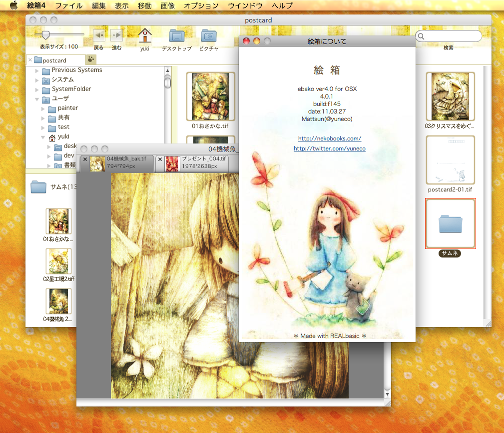Image resolution: width=504 pixels, height=433 pixels.
Task: Select the 01おさかな thumbnail in lower panel
Action: (58, 221)
